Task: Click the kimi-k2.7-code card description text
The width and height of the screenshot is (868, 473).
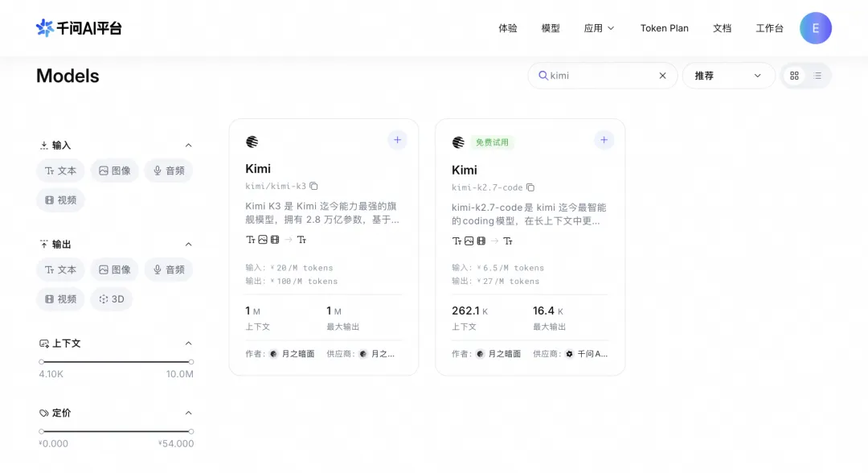Action: coord(529,214)
